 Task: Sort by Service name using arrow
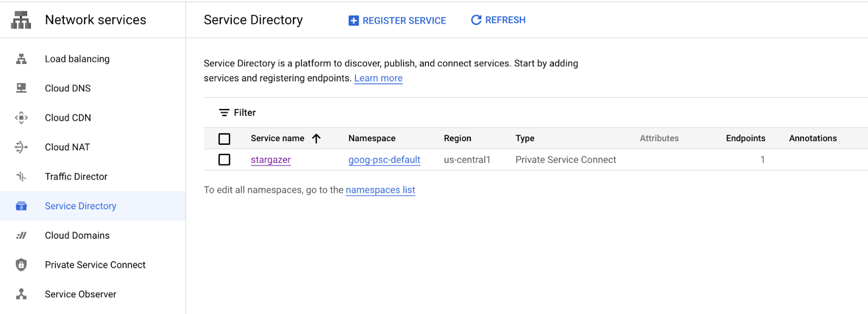316,139
